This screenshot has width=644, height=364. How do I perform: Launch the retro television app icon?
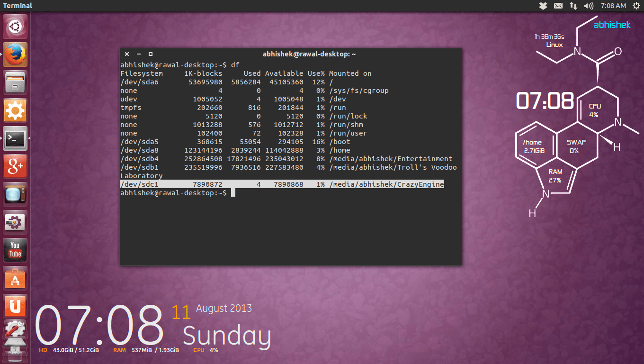(x=15, y=194)
